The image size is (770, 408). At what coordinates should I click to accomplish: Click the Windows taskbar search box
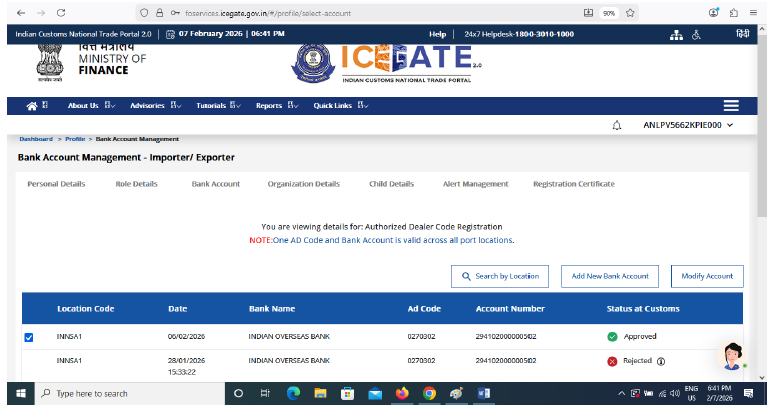coord(130,394)
